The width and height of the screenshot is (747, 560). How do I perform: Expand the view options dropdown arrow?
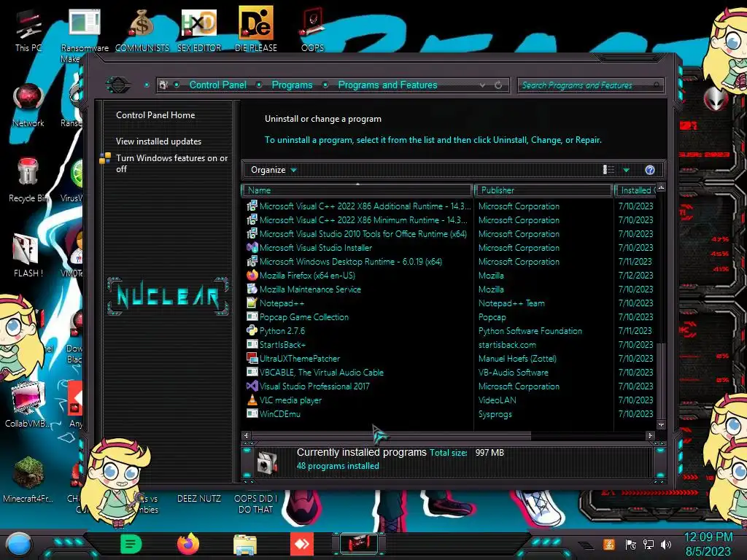coord(627,170)
